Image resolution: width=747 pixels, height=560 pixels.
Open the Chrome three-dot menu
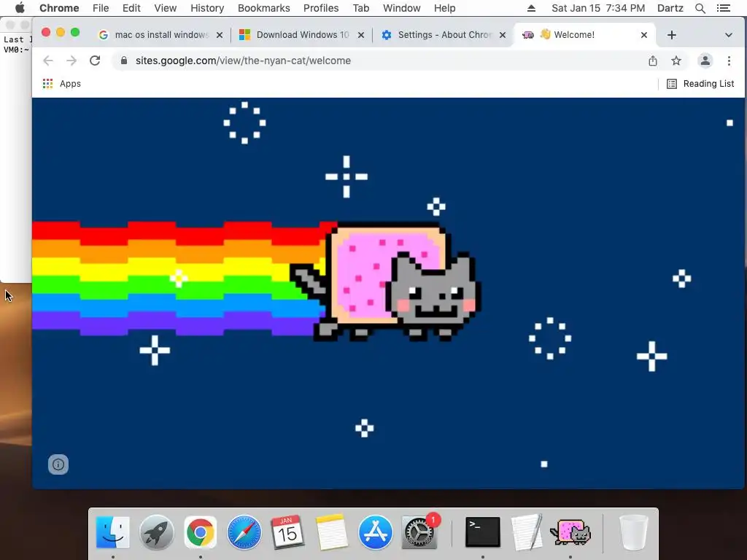pos(729,61)
